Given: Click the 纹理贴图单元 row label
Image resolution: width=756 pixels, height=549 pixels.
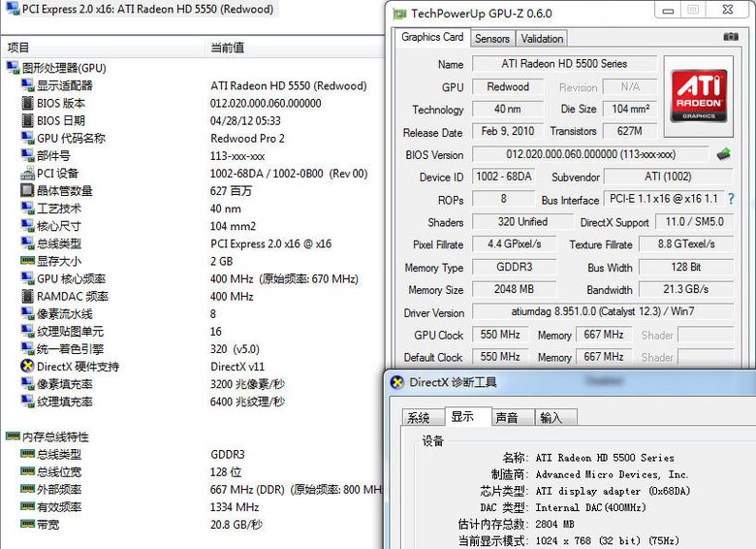Looking at the screenshot, I should tap(71, 332).
